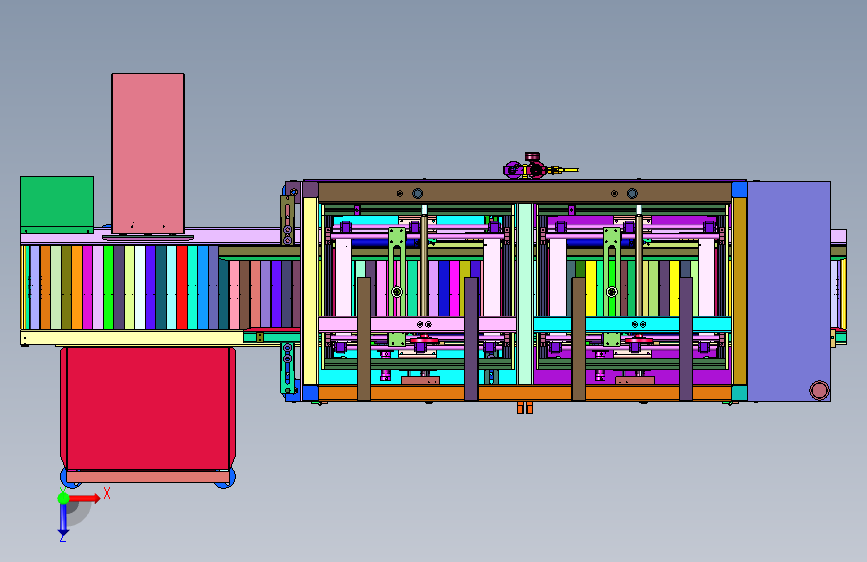
Task: Select the blue-violet end panel of the machine
Action: pyautogui.click(x=788, y=291)
